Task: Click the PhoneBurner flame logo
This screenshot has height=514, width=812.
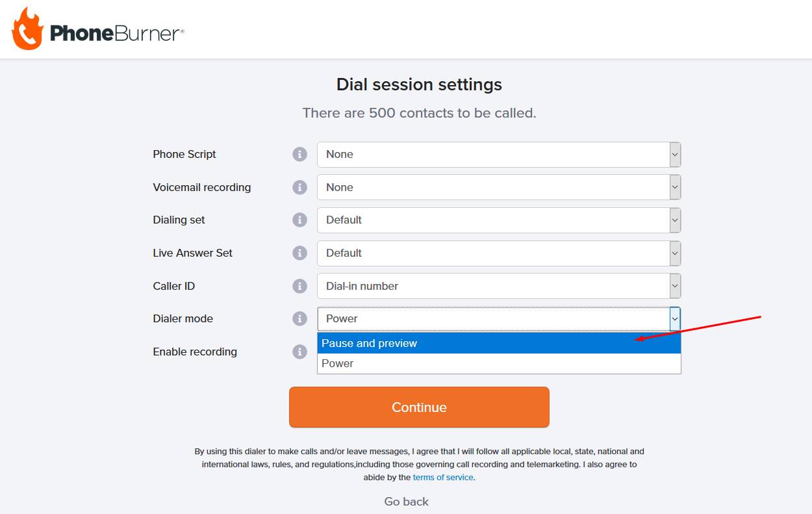Action: coord(27,29)
